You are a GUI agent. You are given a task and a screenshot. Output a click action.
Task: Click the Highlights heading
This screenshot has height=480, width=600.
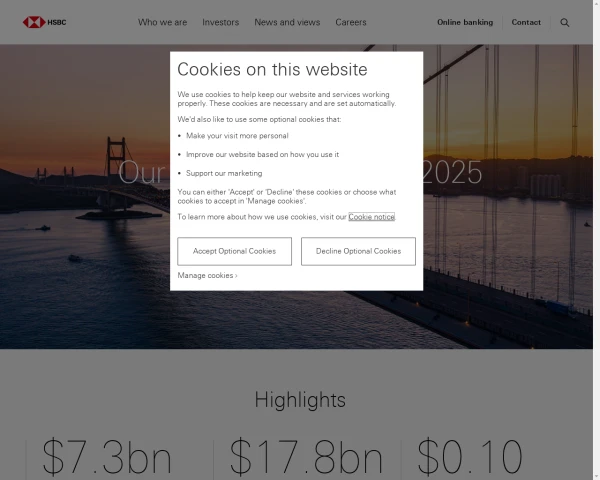[x=300, y=400]
